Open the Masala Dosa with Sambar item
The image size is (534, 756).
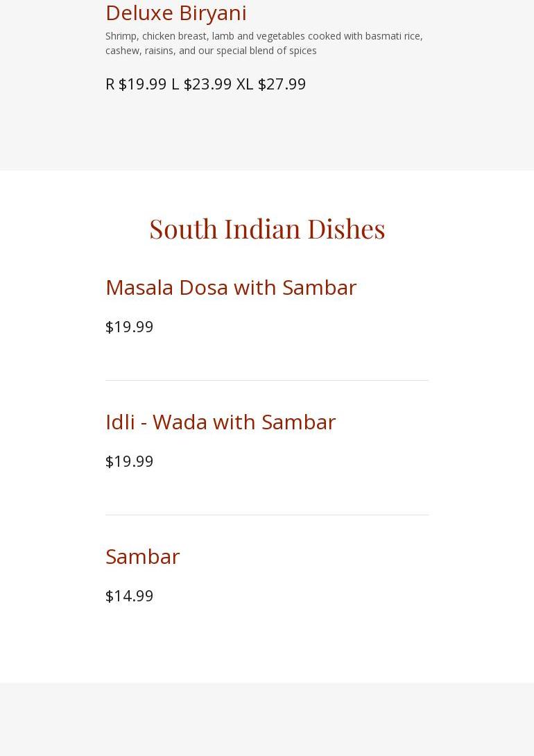tap(230, 286)
